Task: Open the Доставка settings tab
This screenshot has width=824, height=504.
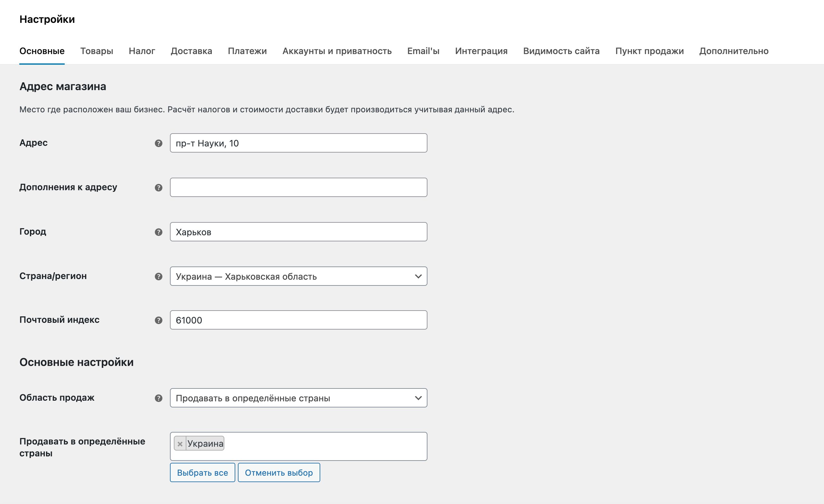Action: [x=191, y=51]
